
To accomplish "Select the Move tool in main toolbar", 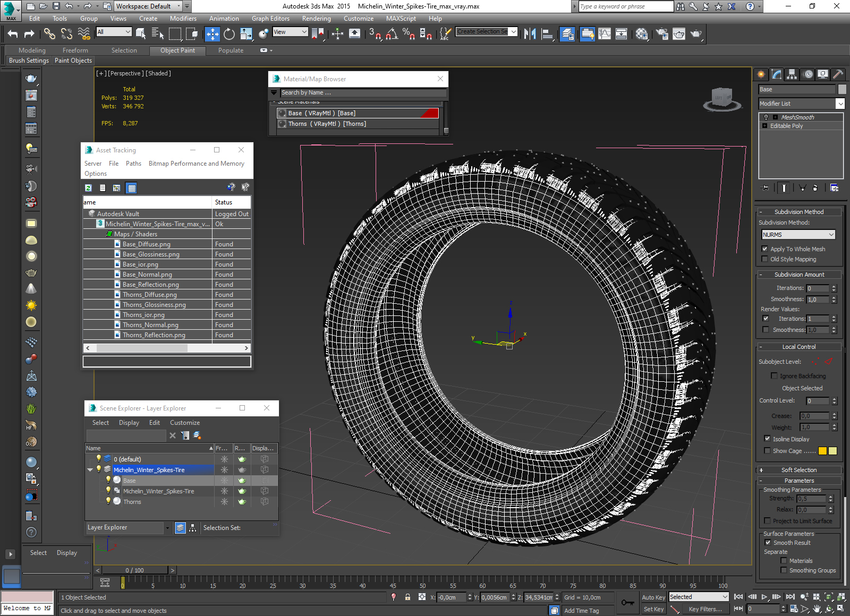I will point(212,34).
